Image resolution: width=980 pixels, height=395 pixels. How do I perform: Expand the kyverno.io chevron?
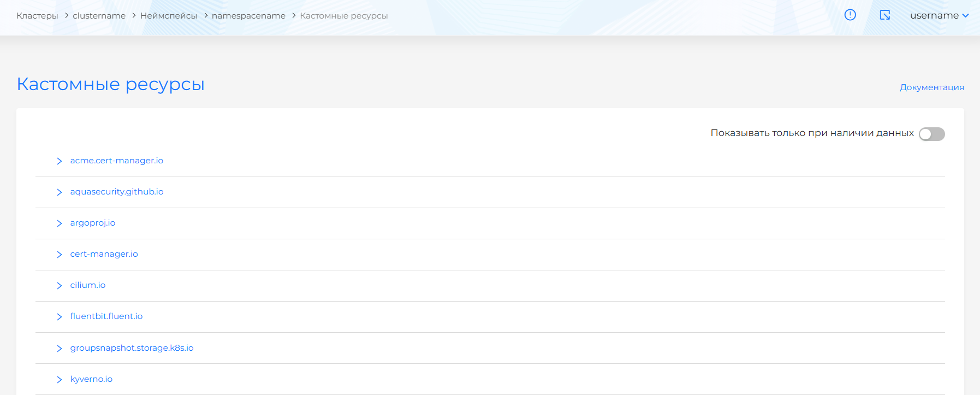coord(60,380)
